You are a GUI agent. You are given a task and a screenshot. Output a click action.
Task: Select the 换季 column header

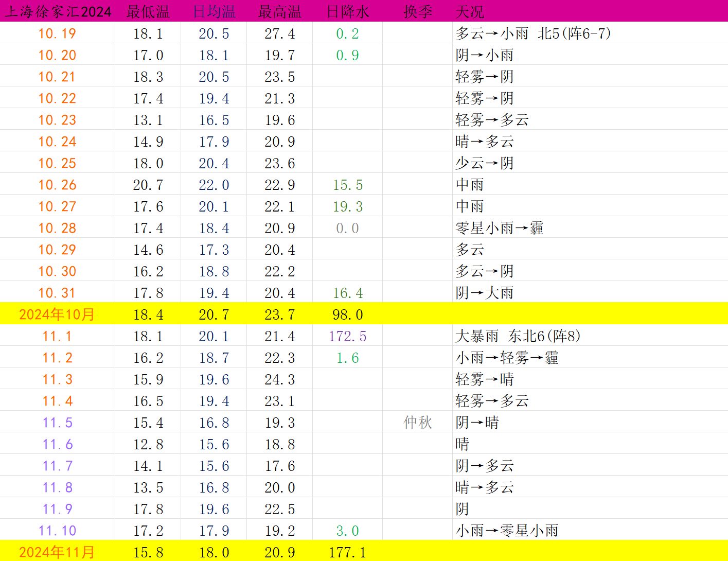pyautogui.click(x=418, y=11)
